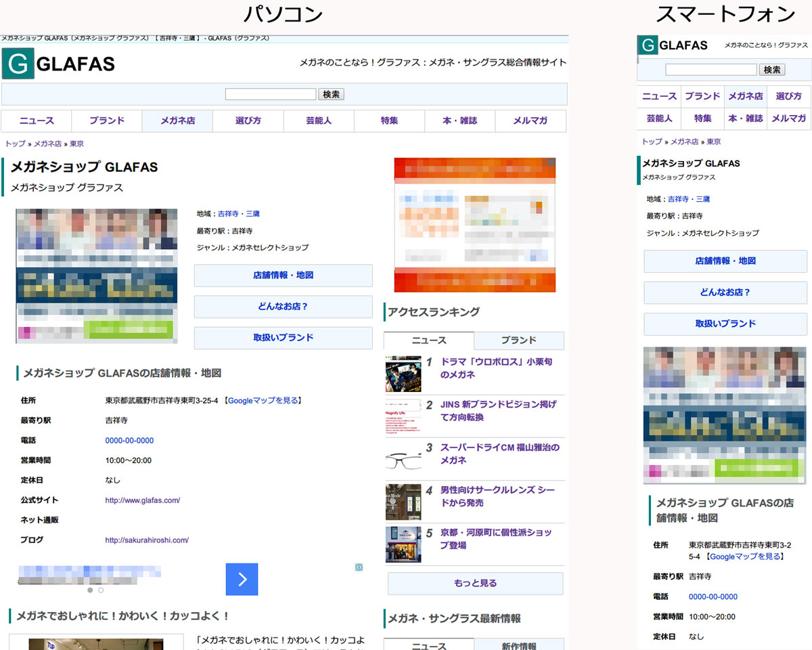This screenshot has width=812, height=650.
Task: Open ブランド menu in PC navigation
Action: pos(107,121)
